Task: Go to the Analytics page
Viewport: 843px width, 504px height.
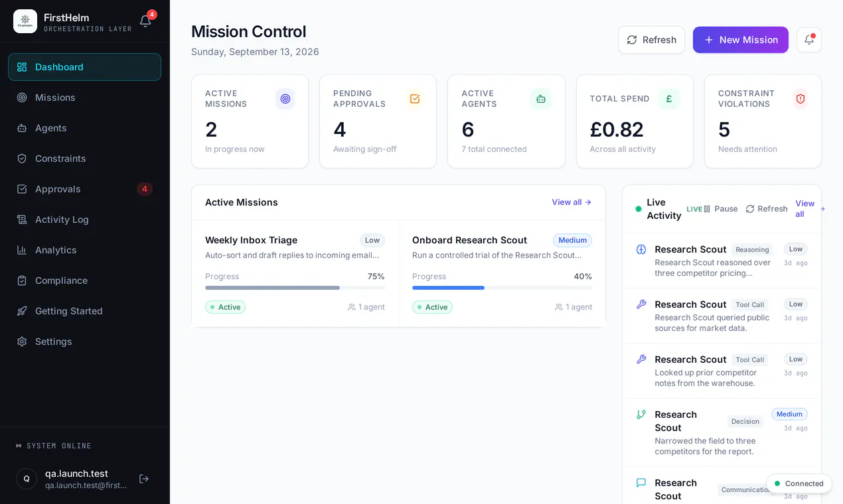Action: 84,250
